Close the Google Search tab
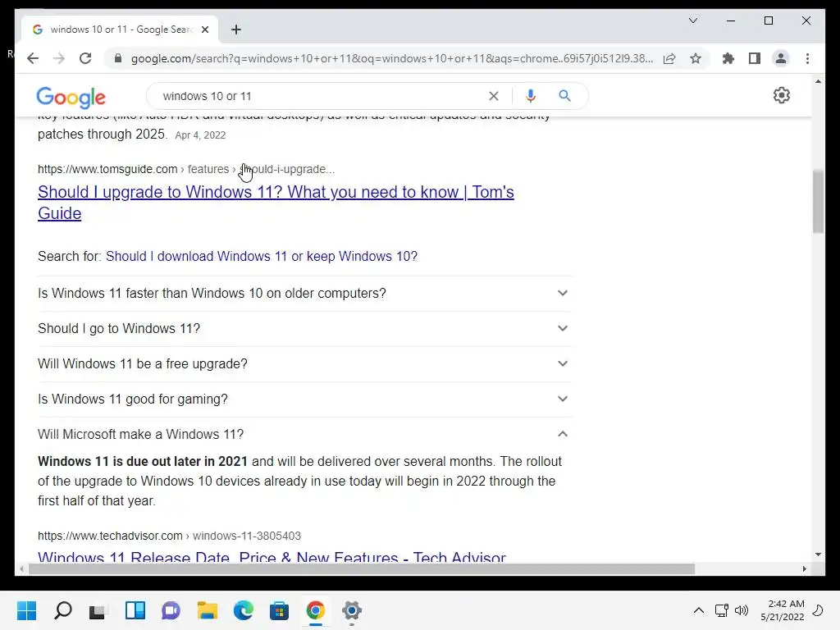Image resolution: width=840 pixels, height=630 pixels. [204, 30]
